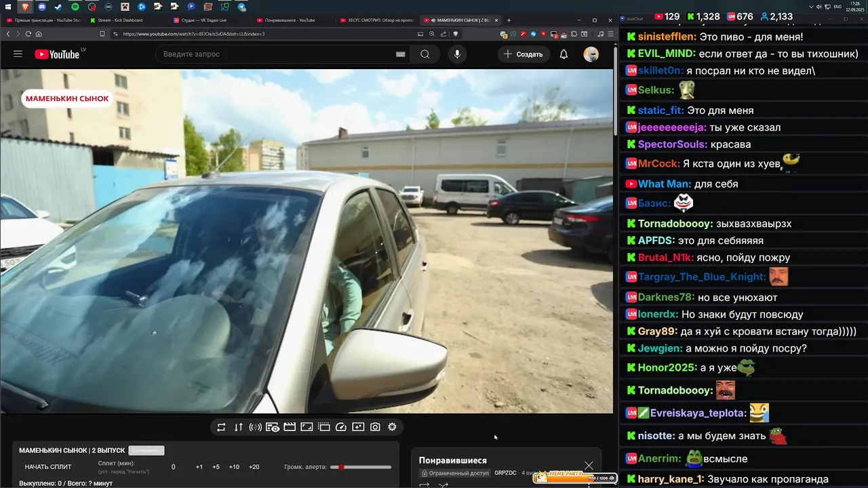This screenshot has height=488, width=868.
Task: Close the Понравившиеся playlist panel
Action: [x=589, y=465]
